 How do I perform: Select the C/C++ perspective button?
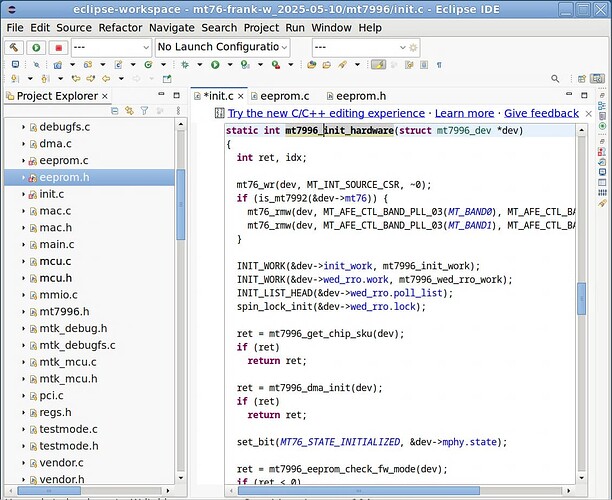[597, 79]
